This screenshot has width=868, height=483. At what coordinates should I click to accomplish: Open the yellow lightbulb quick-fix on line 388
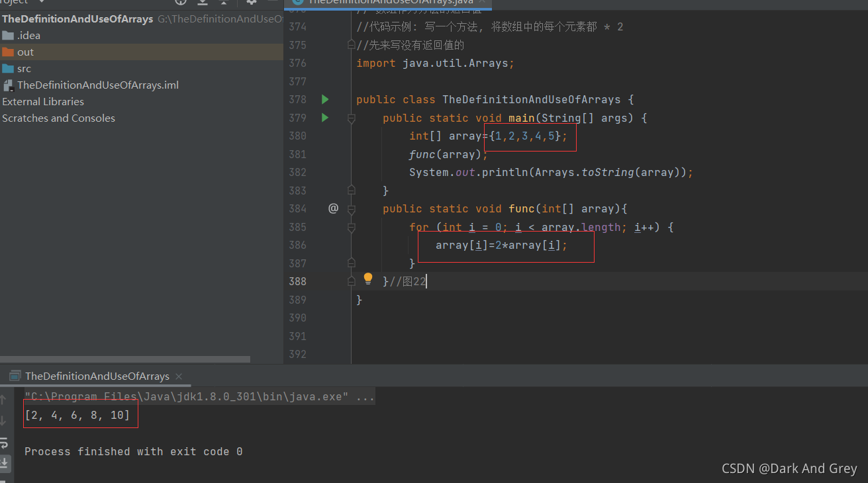coord(368,279)
